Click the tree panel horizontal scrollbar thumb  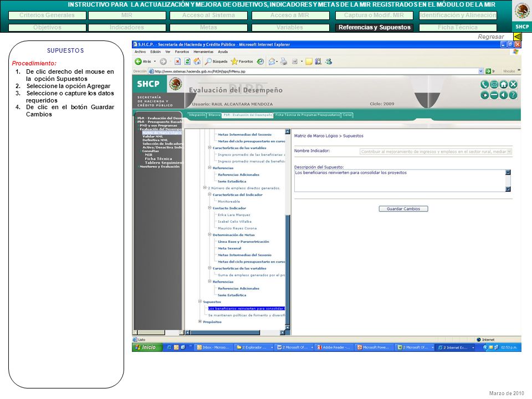click(224, 332)
